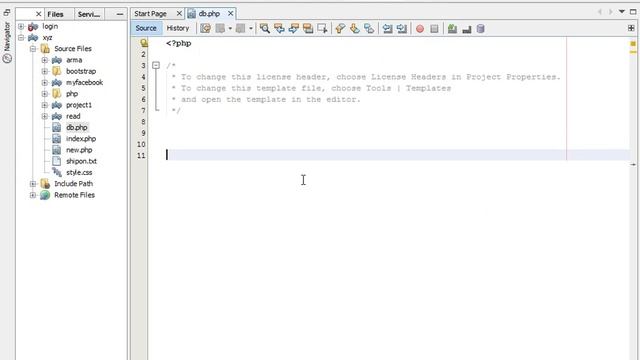Click the Find Previous Occurrence icon
This screenshot has height=360, width=640.
[x=279, y=29]
